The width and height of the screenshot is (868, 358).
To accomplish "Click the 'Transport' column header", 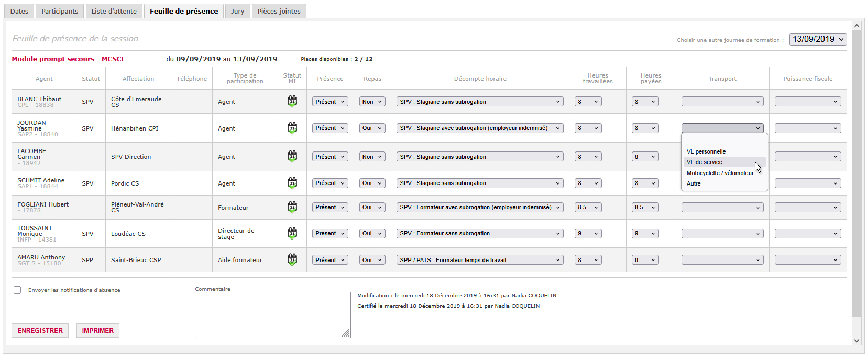I will coord(722,79).
